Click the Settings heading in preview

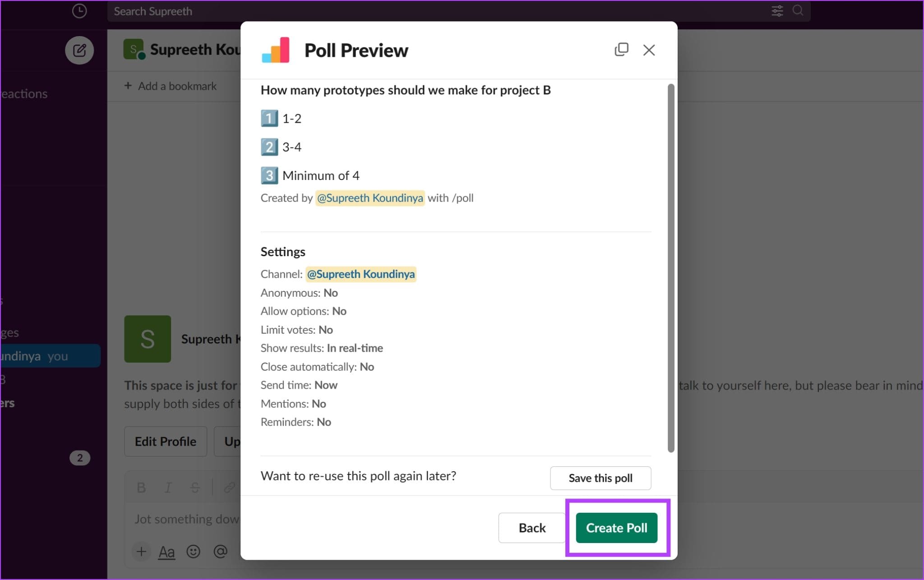[283, 252]
